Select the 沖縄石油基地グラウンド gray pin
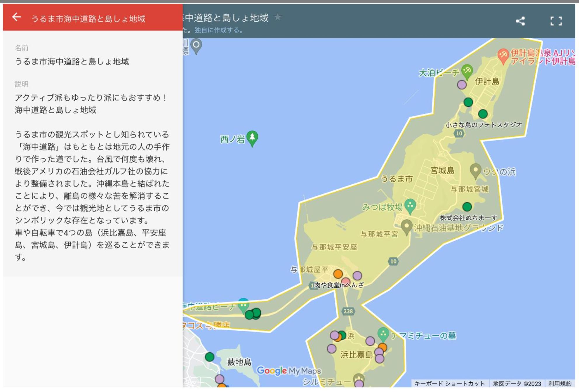579x392 pixels. [x=406, y=227]
